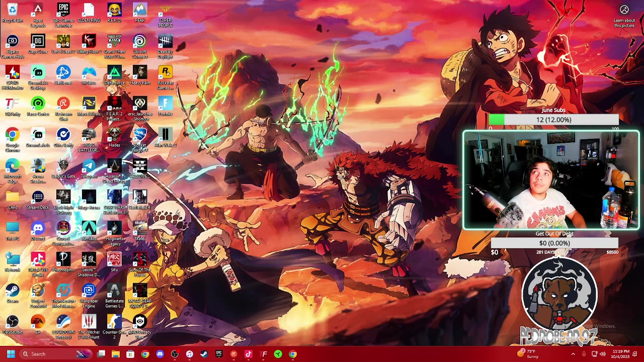Open File Explorer from the taskbar
Image resolution: width=644 pixels, height=362 pixels.
pyautogui.click(x=116, y=354)
